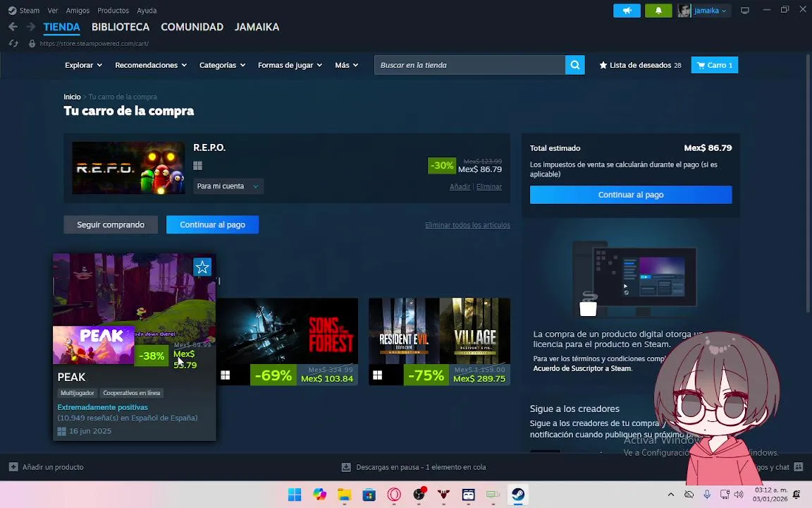The image size is (812, 508).
Task: Switch to the TIENDA tab
Action: coord(61,27)
